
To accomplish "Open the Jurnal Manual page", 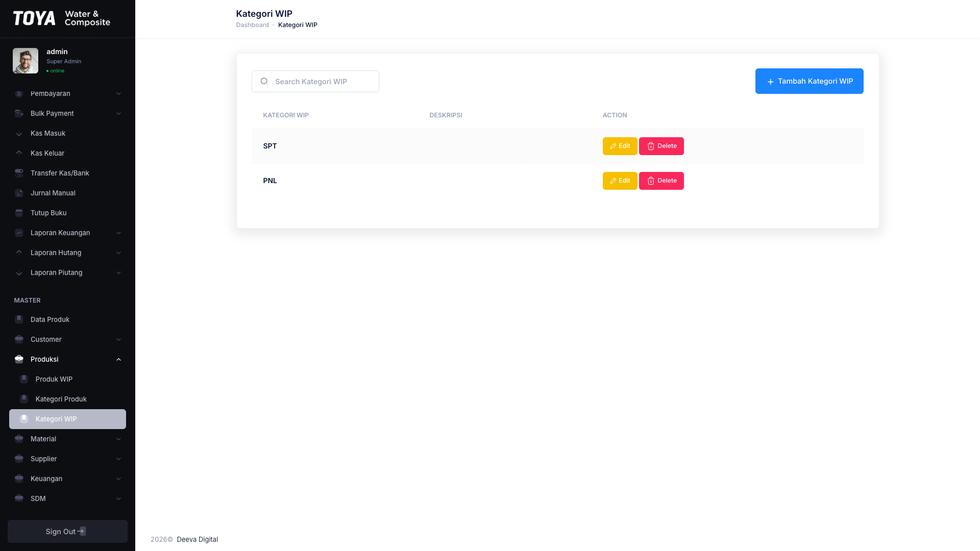I will (x=67, y=193).
